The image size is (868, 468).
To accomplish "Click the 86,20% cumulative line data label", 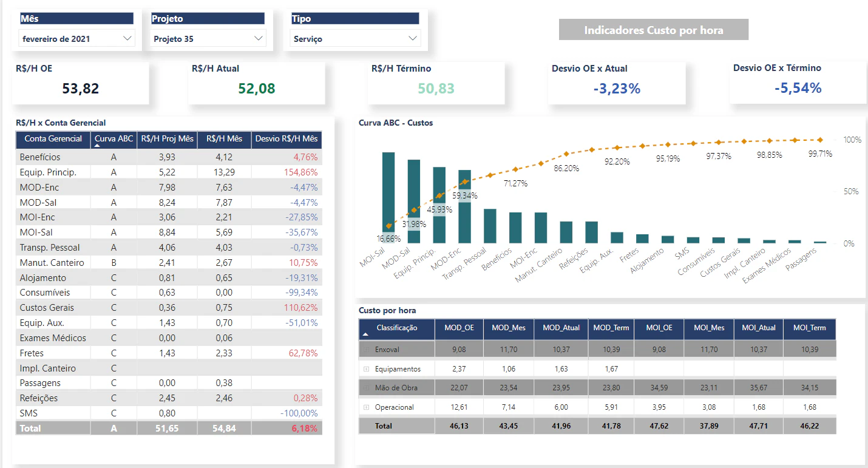I will (x=566, y=168).
